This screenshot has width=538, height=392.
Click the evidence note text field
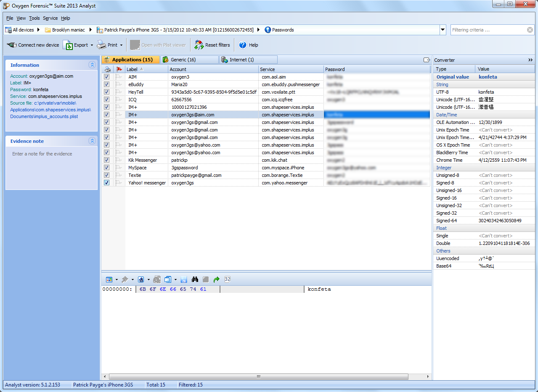click(51, 168)
